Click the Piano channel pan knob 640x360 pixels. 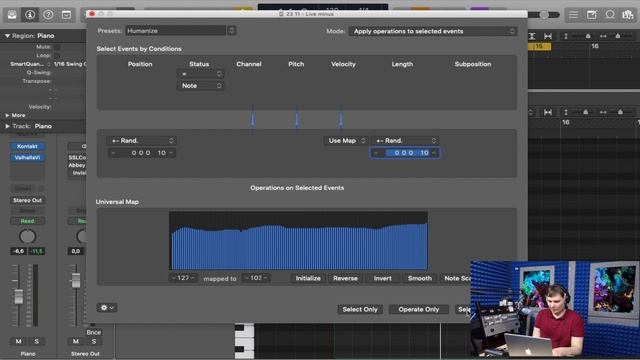pos(27,236)
